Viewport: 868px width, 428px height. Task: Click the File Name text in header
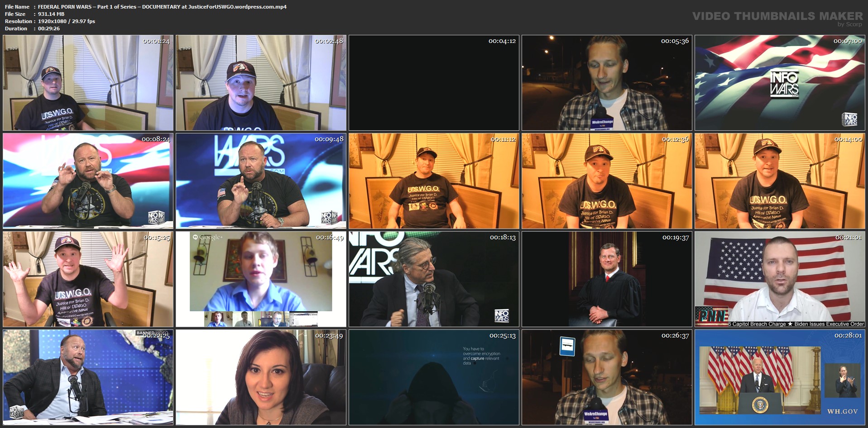(x=162, y=7)
